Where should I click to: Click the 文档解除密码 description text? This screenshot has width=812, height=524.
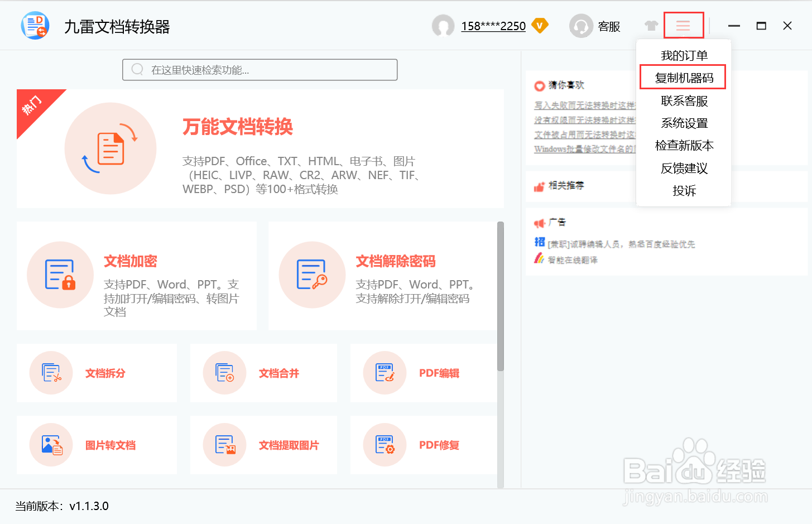(x=415, y=291)
